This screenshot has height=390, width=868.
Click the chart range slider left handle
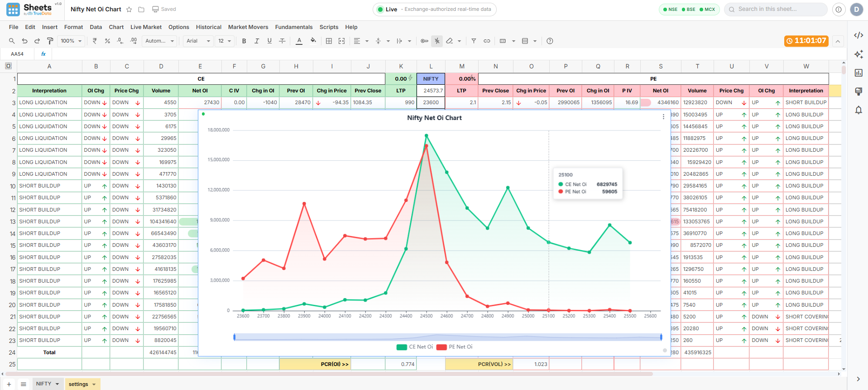234,337
